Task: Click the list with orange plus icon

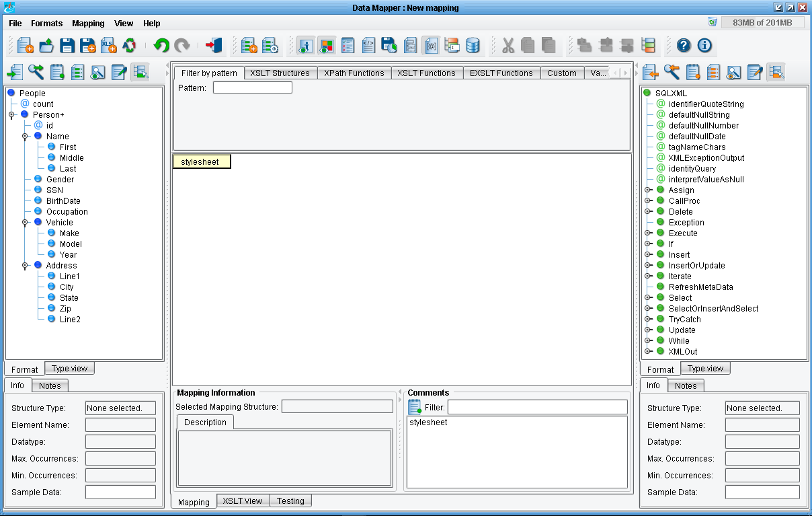Action: pos(249,45)
